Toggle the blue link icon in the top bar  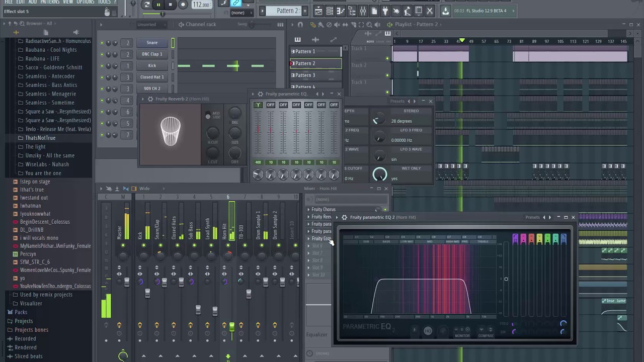[x=236, y=3]
